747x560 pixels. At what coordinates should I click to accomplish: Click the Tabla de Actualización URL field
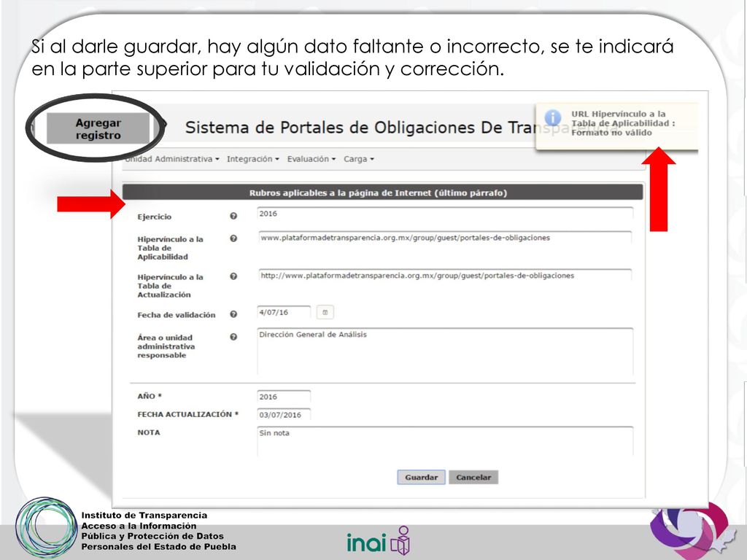coord(445,276)
